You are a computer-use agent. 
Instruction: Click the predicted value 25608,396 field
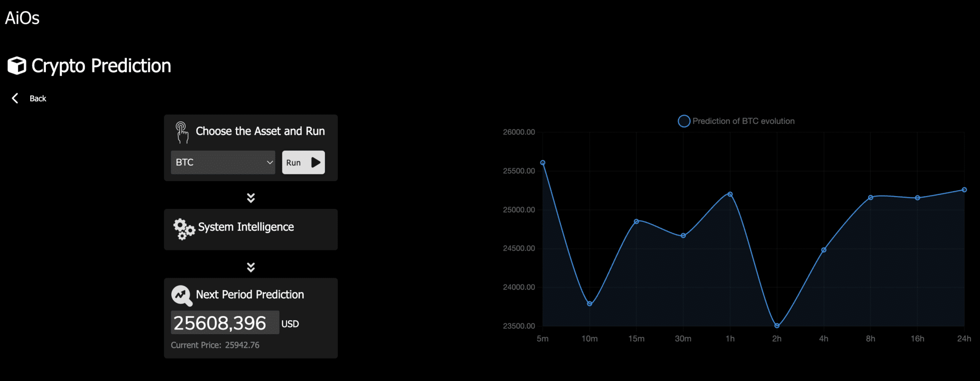coord(225,323)
